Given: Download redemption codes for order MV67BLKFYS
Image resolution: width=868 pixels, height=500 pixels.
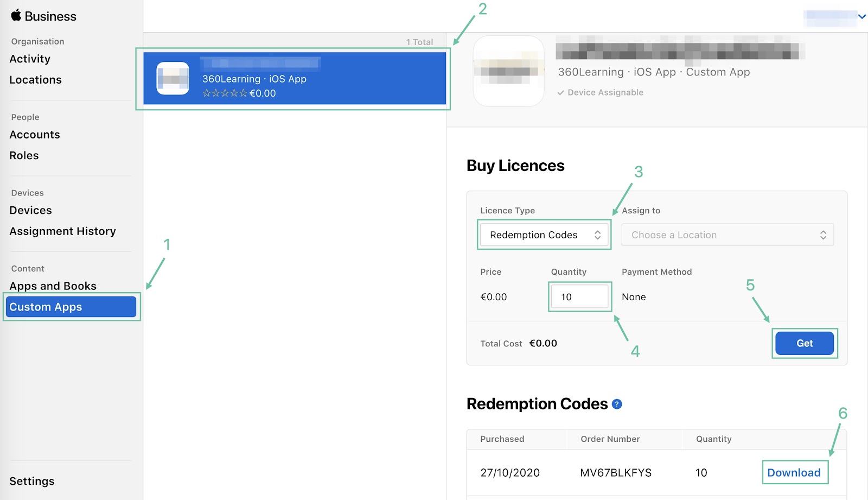Looking at the screenshot, I should tap(794, 472).
